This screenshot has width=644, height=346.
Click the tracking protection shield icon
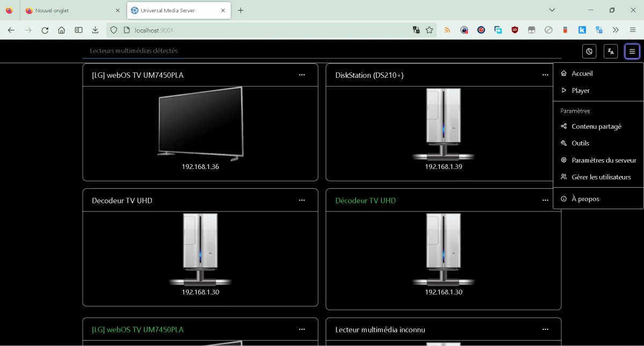click(x=114, y=30)
